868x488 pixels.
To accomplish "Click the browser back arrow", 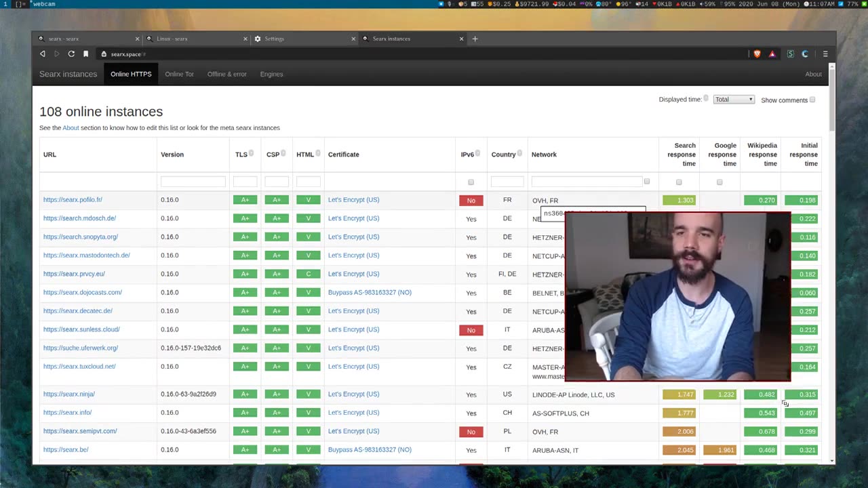I will pyautogui.click(x=43, y=54).
